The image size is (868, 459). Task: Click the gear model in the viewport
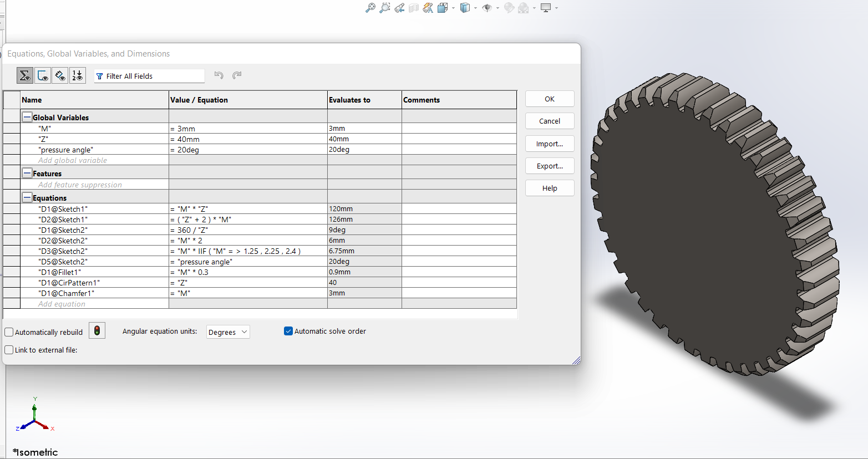715,225
